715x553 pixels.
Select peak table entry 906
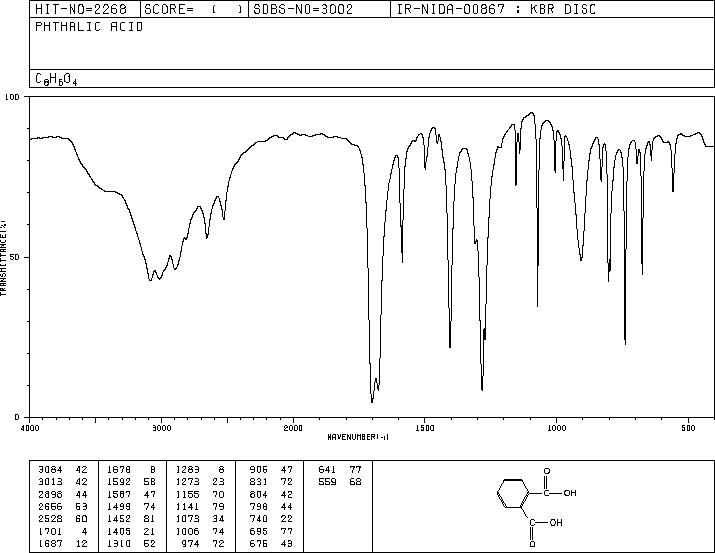pyautogui.click(x=259, y=470)
